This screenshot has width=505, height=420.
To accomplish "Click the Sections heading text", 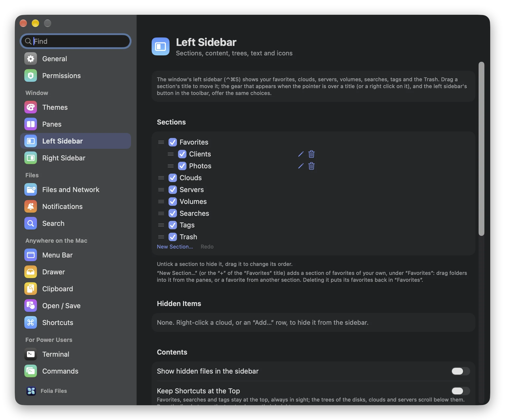I will [x=171, y=122].
